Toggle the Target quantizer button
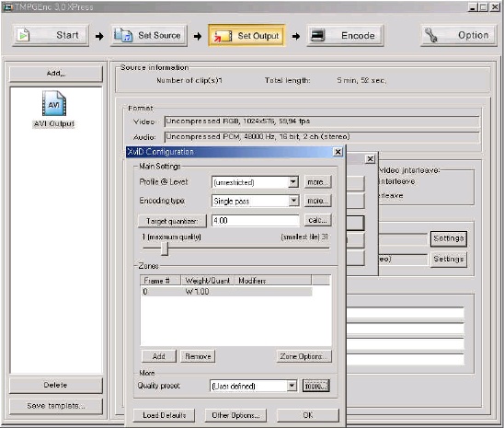The width and height of the screenshot is (504, 428). coord(172,221)
